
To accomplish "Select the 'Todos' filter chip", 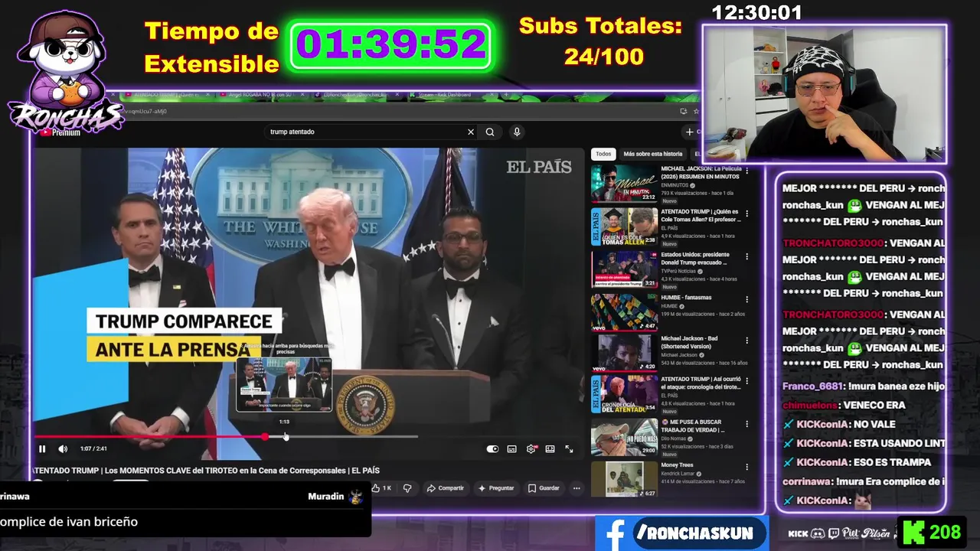I will click(603, 154).
